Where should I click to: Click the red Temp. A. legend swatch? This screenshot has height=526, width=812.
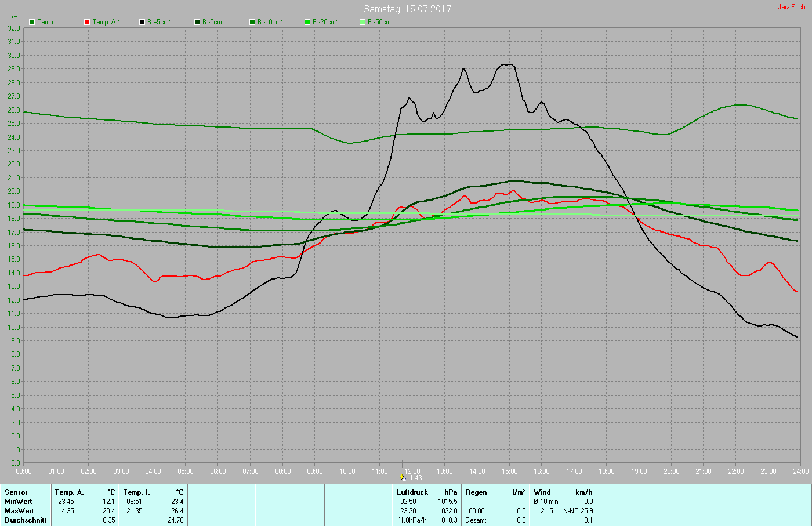[87, 22]
